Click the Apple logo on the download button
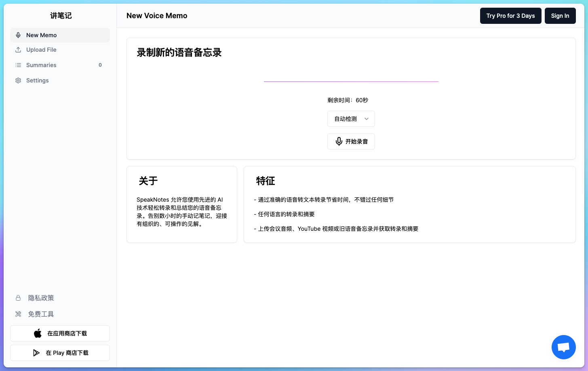Screen dimensions: 588x371 37,333
